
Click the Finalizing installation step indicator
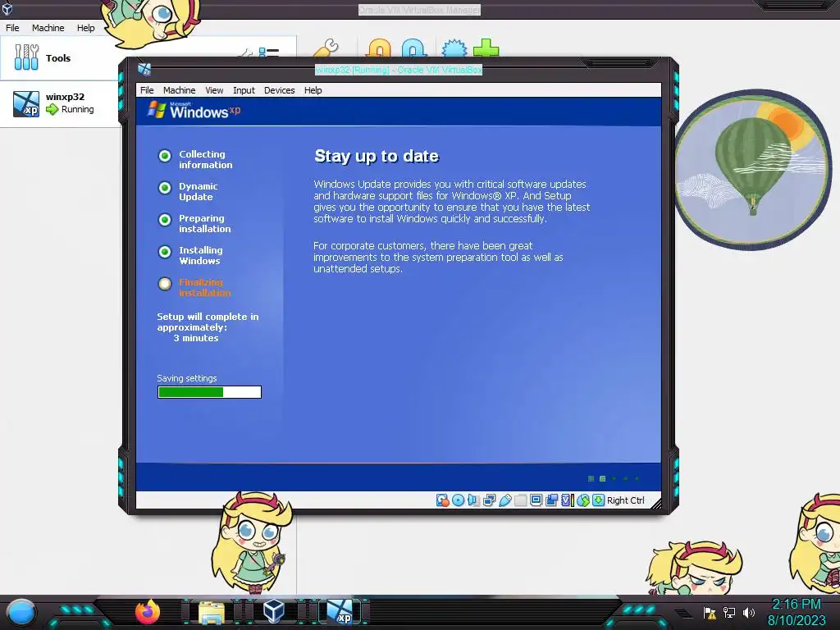pyautogui.click(x=165, y=284)
